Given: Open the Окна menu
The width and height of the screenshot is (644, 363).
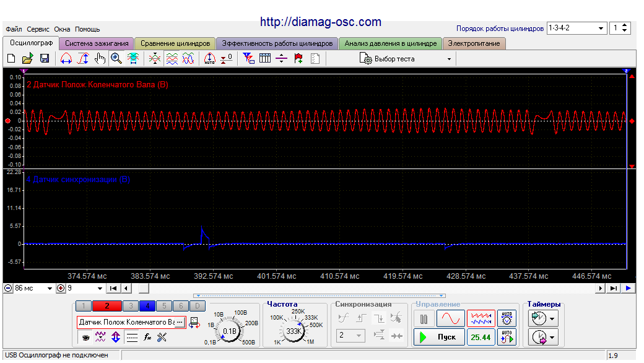Looking at the screenshot, I should coord(62,29).
